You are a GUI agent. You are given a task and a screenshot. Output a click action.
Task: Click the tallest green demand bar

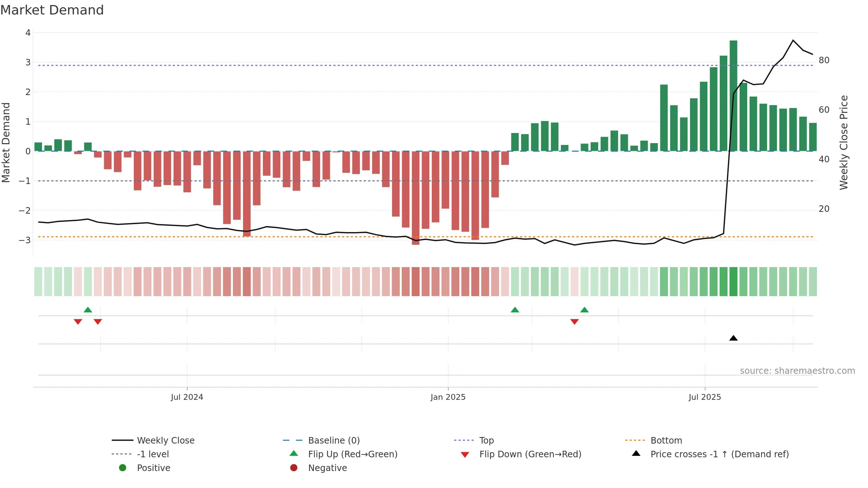(733, 96)
